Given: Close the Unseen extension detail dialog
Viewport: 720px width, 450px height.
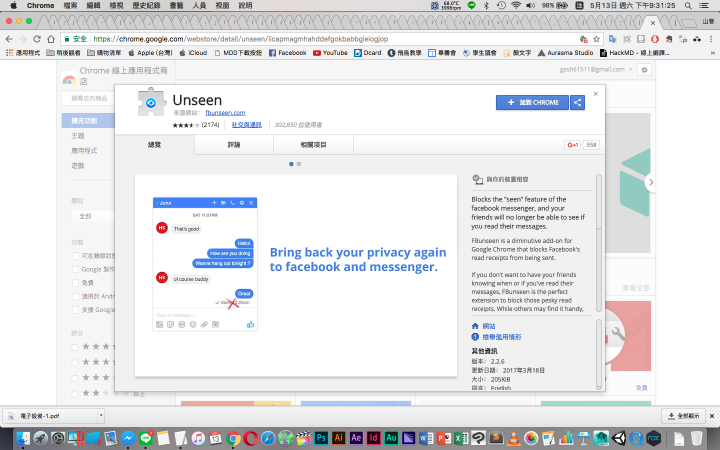Looking at the screenshot, I should 596,94.
